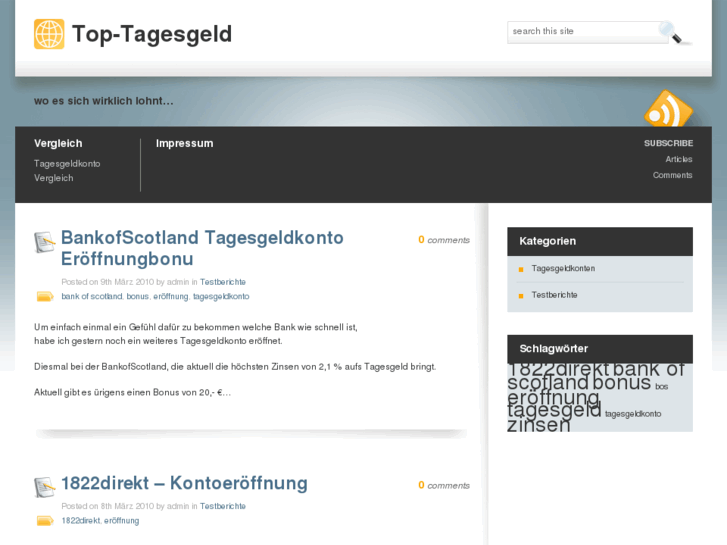Open the Tagesgeldkonten category in the sidebar
727x545 pixels.
pos(563,269)
